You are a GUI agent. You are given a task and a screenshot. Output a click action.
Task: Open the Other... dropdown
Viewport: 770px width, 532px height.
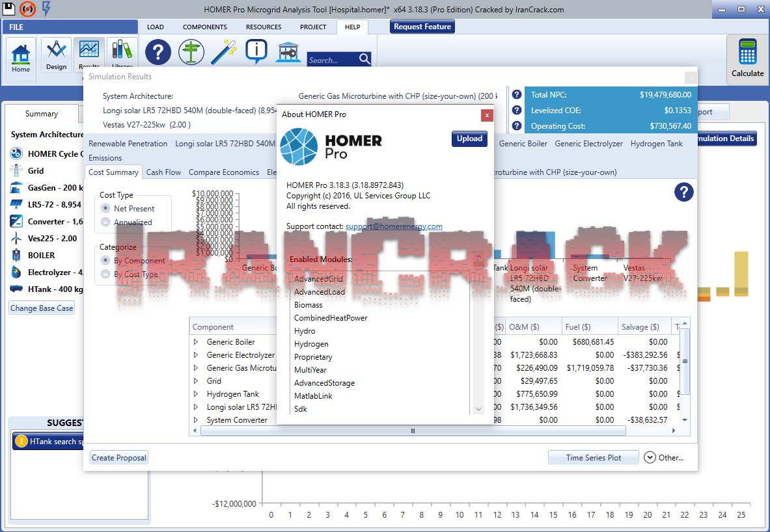[664, 458]
